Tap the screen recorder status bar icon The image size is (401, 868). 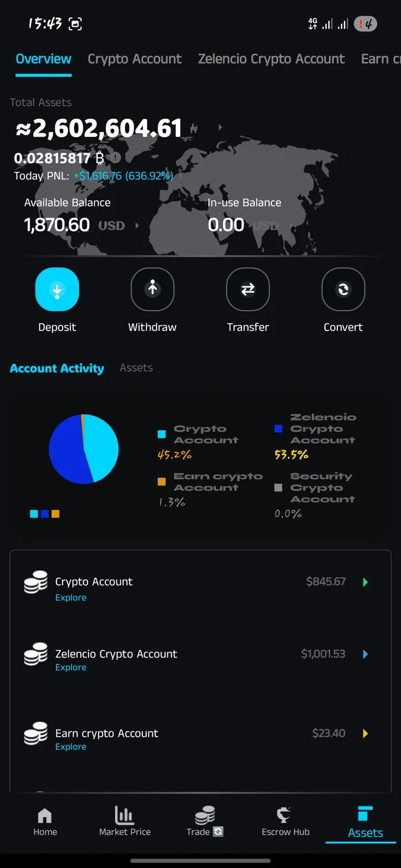pos(75,24)
